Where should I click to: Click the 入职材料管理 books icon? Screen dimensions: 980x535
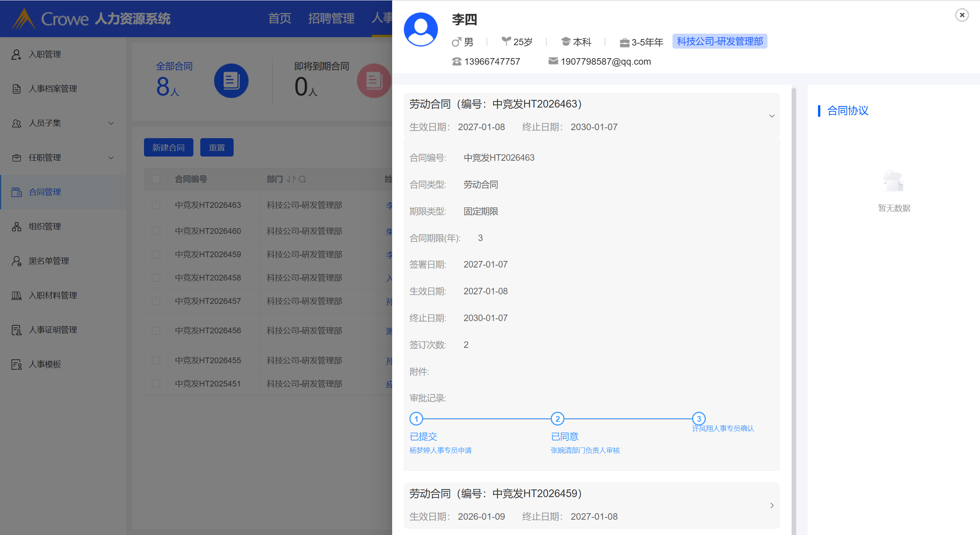(16, 295)
